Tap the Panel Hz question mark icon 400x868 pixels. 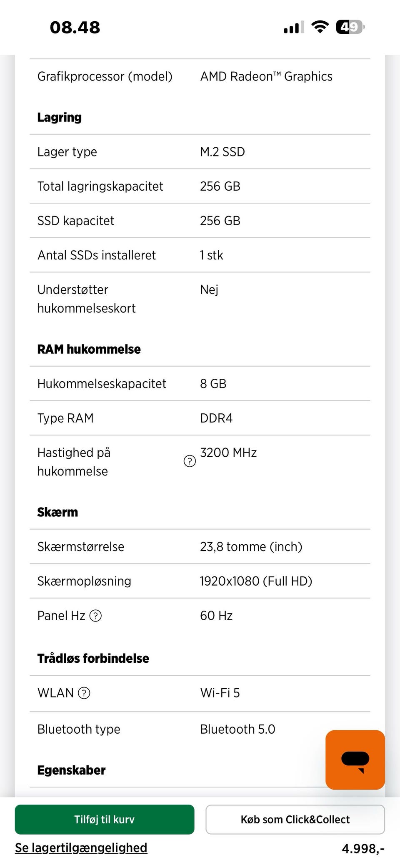96,616
